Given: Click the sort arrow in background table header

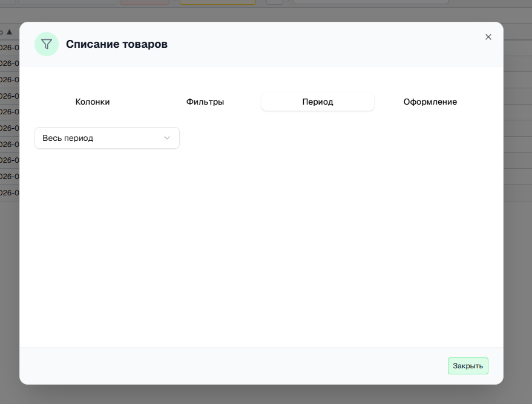Looking at the screenshot, I should tap(10, 32).
